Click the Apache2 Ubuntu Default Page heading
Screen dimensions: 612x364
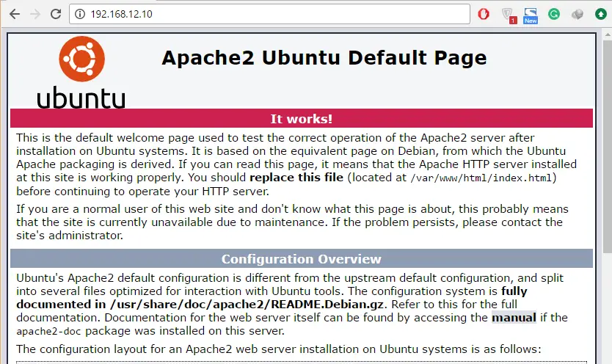[x=324, y=58]
